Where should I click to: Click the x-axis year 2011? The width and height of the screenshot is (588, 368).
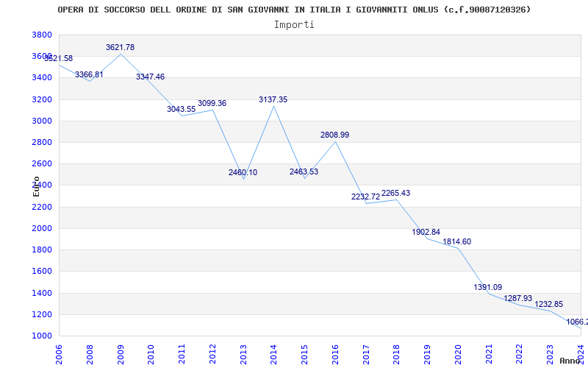pos(182,355)
